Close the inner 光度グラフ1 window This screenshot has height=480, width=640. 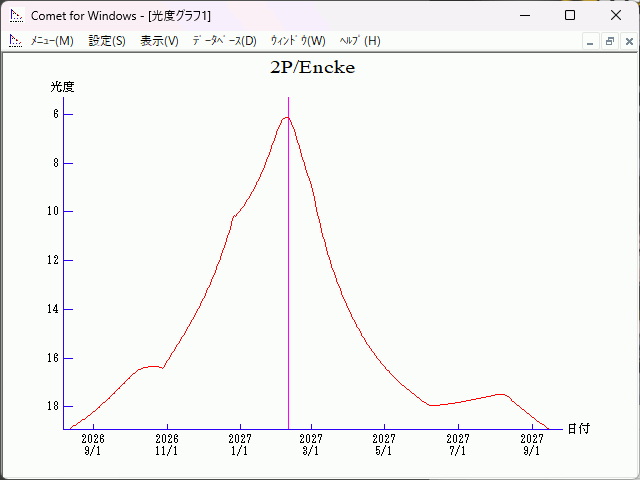(x=628, y=41)
